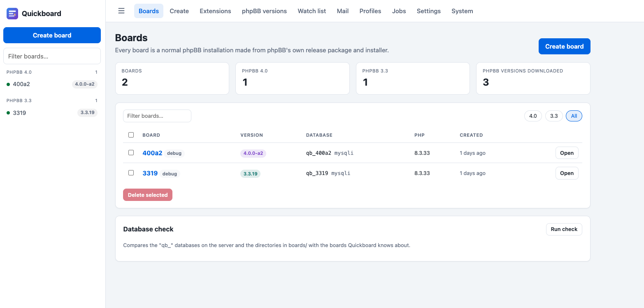Focus the sidebar Filter boards field
This screenshot has width=644, height=308.
[x=52, y=56]
